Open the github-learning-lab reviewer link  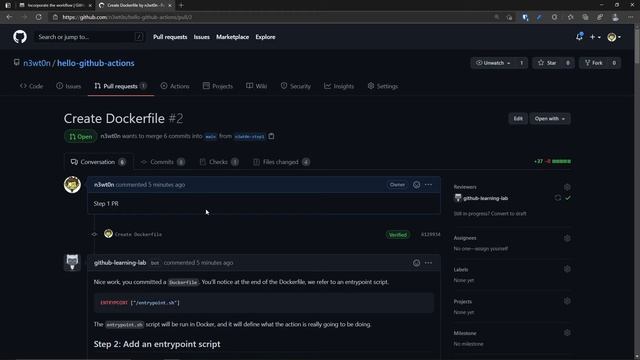pos(485,198)
